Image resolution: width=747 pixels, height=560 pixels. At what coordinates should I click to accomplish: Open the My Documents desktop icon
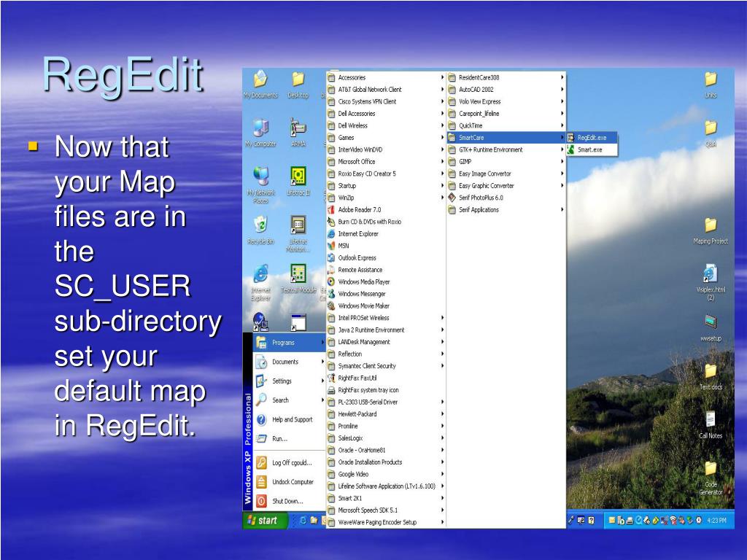click(260, 84)
